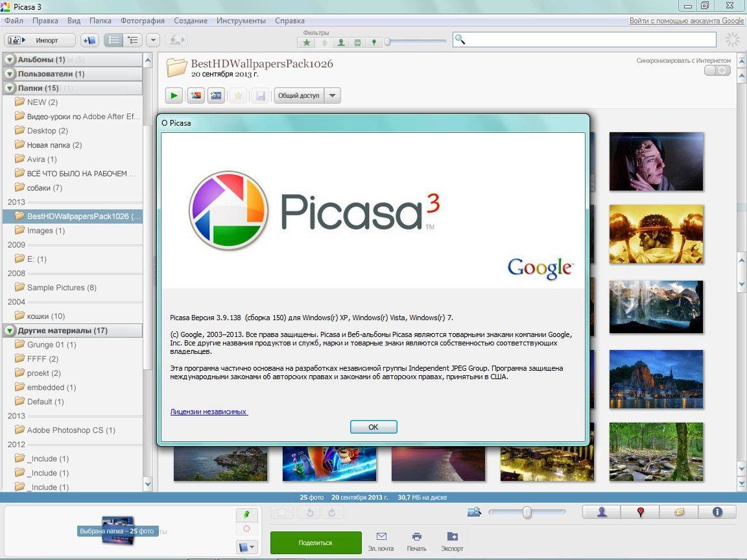
Task: Click the create movie presentation icon
Action: 217,96
